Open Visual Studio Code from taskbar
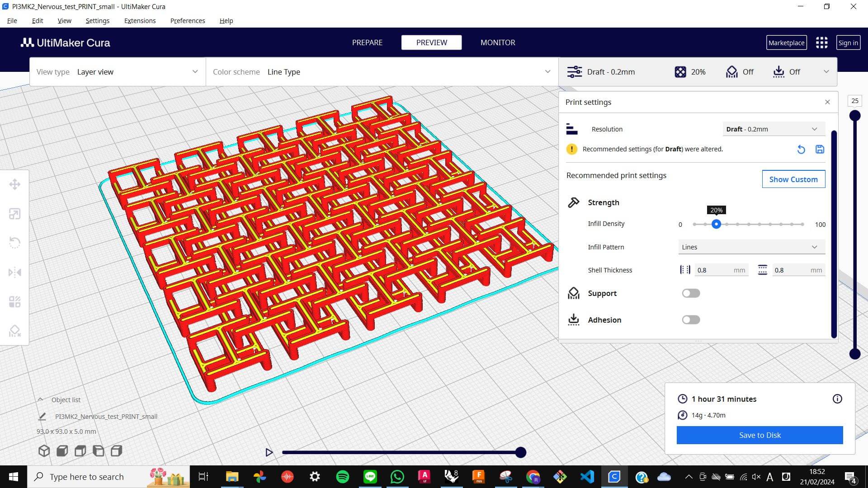 tap(587, 477)
